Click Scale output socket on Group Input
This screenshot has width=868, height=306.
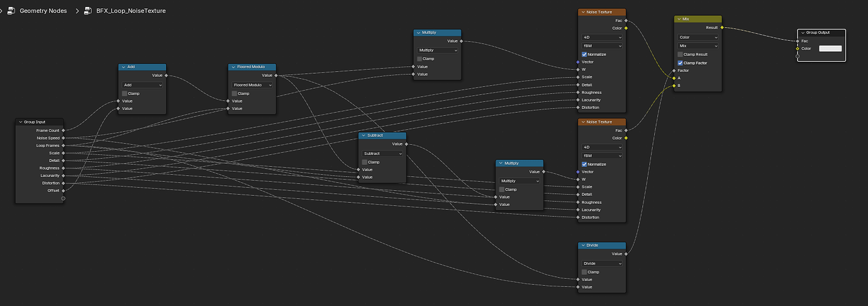coord(64,153)
